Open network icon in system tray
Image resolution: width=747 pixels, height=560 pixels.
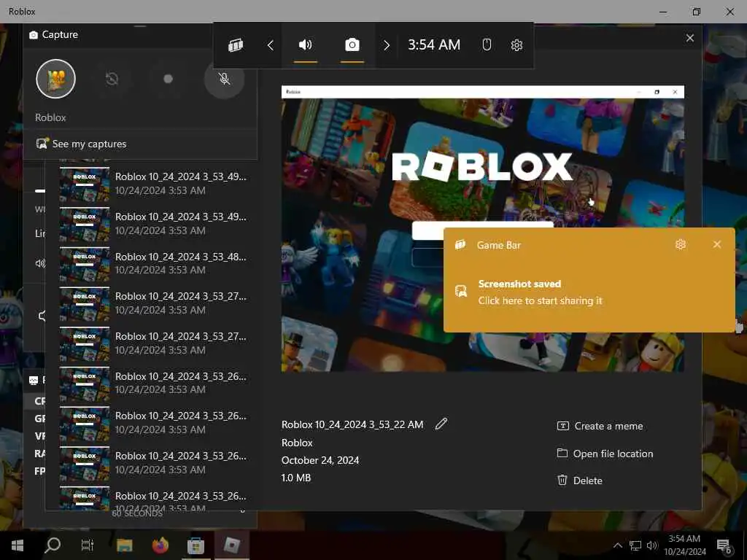pos(635,545)
